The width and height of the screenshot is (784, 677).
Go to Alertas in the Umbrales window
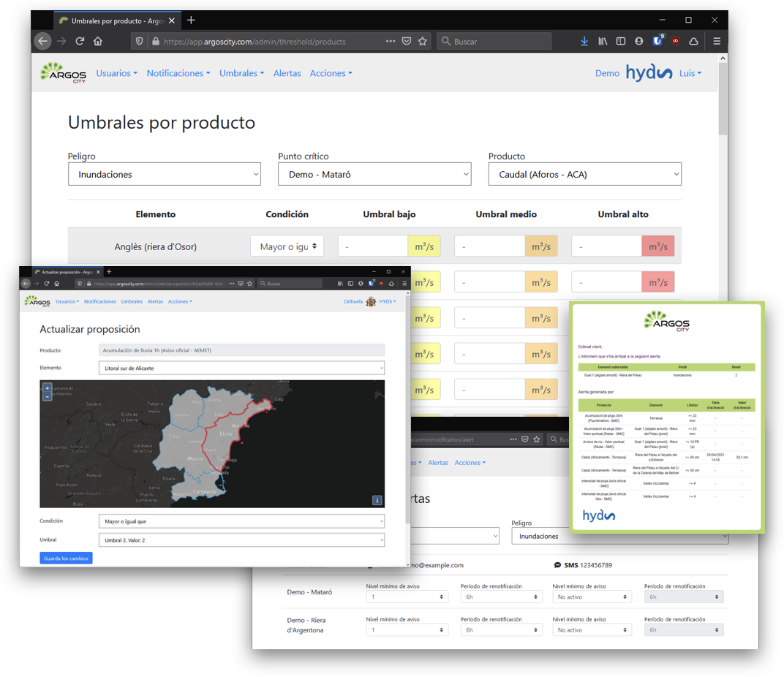pos(287,73)
